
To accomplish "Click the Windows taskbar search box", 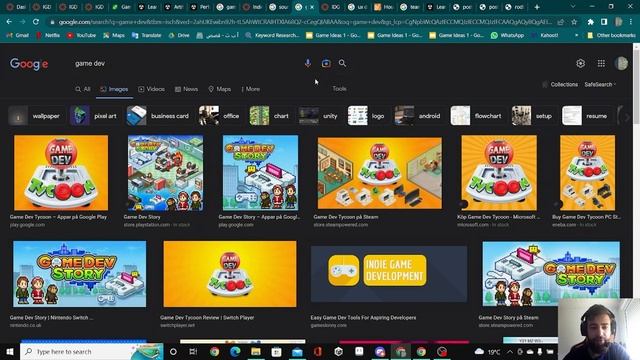I will (x=92, y=351).
